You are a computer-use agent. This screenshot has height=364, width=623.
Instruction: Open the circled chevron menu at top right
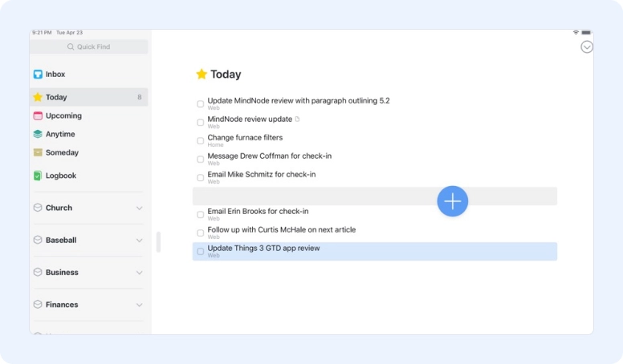(587, 47)
